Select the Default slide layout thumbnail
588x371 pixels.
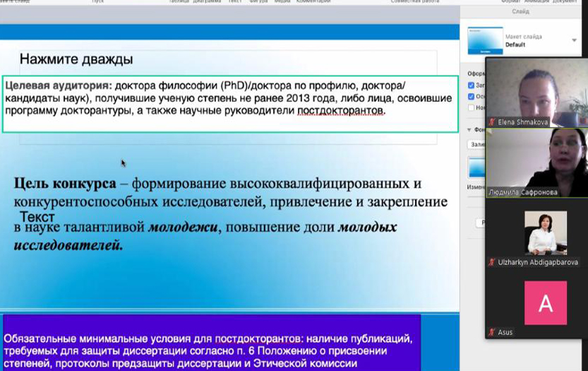[485, 40]
